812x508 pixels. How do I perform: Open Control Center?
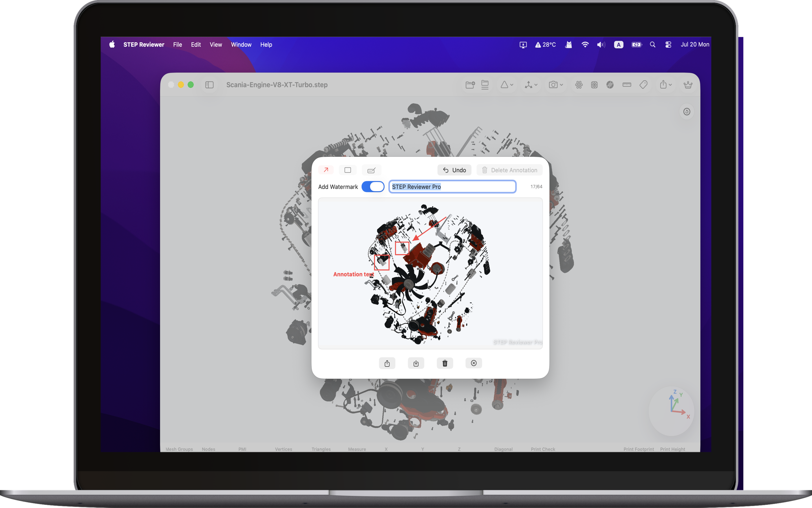[668, 44]
